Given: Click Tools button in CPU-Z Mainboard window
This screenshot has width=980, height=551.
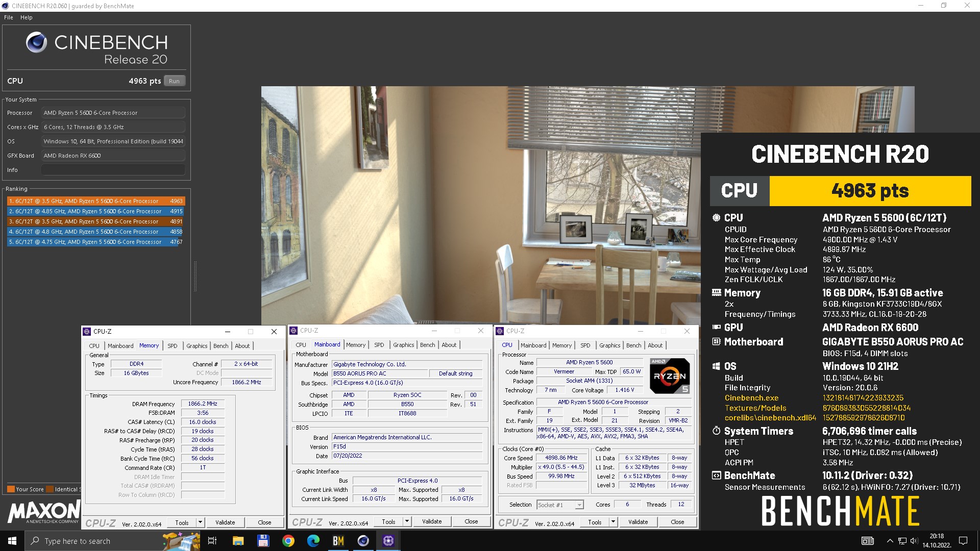Looking at the screenshot, I should pyautogui.click(x=388, y=521).
